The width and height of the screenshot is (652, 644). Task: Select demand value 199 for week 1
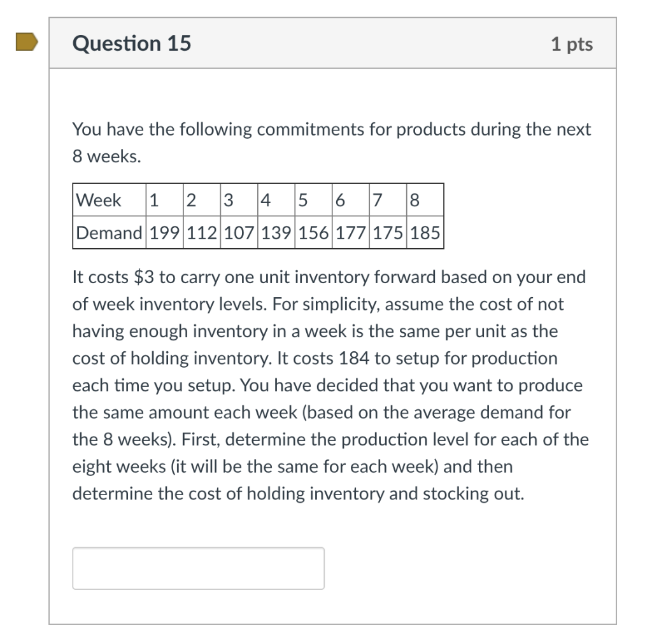(164, 233)
